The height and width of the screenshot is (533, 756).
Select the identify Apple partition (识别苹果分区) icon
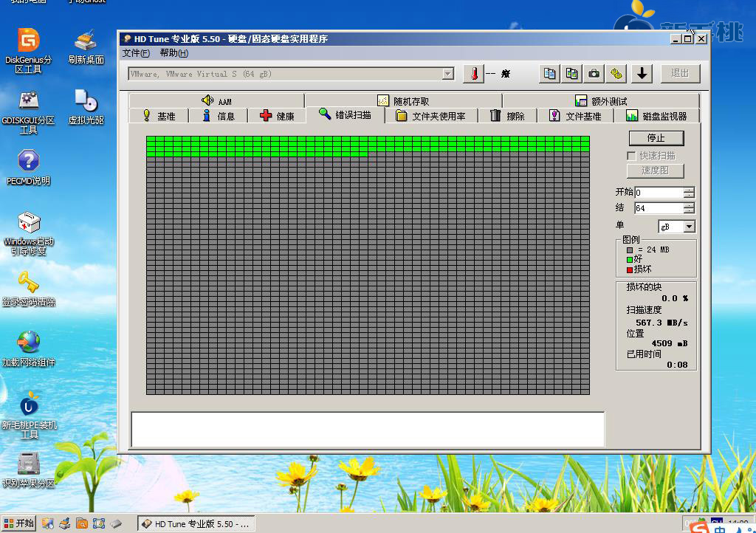tap(29, 470)
